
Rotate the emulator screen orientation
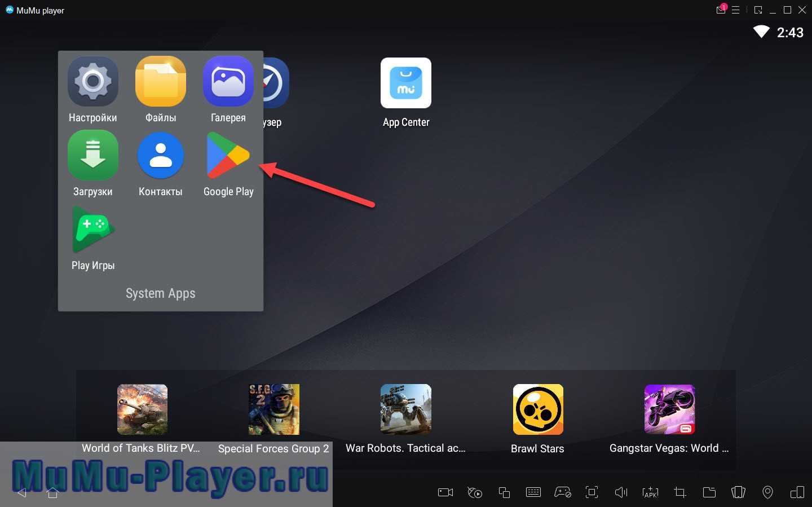point(797,492)
